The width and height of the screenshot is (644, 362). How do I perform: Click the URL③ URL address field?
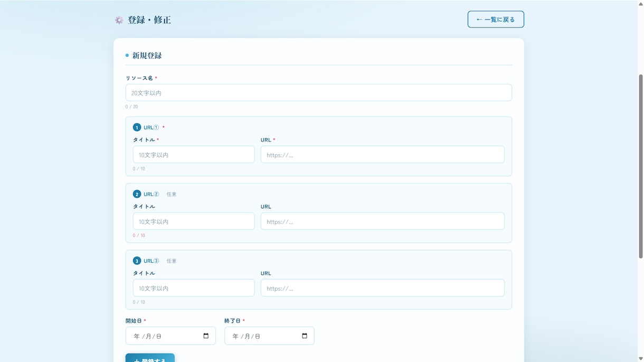(383, 288)
